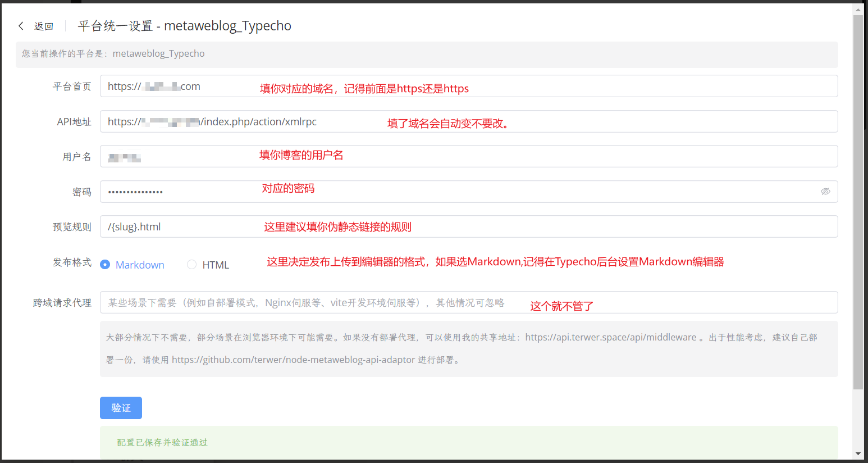
Task: Focus the 跨域请求代理 input field
Action: [x=469, y=302]
